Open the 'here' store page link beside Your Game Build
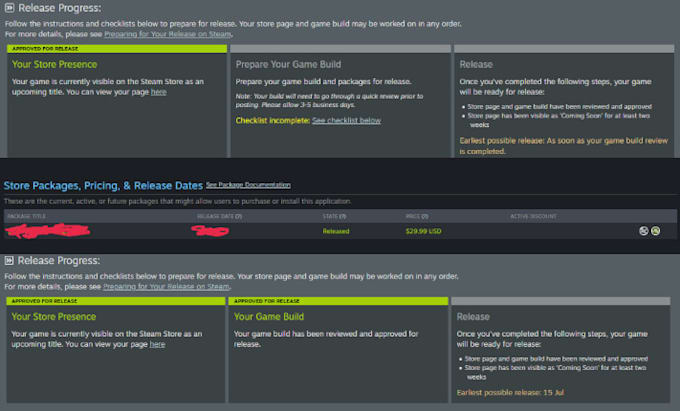Viewport: 680px width, 411px height. [x=157, y=344]
